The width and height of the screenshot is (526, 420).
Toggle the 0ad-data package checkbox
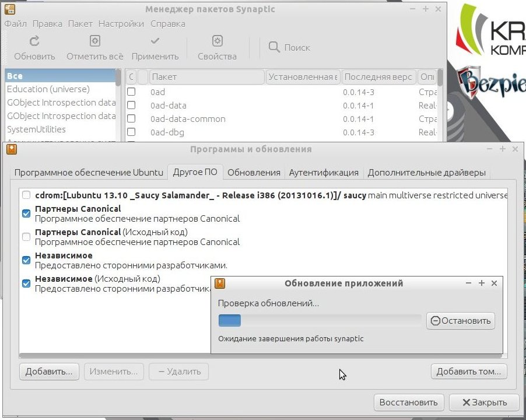pyautogui.click(x=131, y=106)
